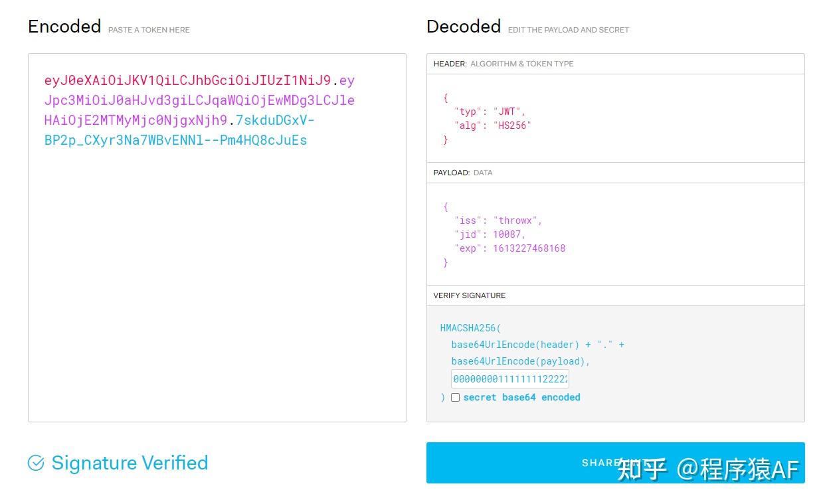Click the Decoded heading

464,27
